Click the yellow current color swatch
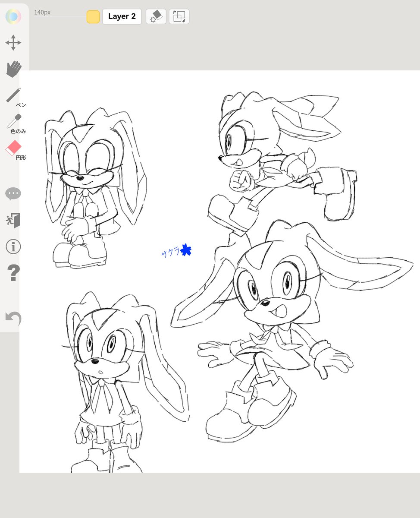The width and height of the screenshot is (420, 518). 93,16
